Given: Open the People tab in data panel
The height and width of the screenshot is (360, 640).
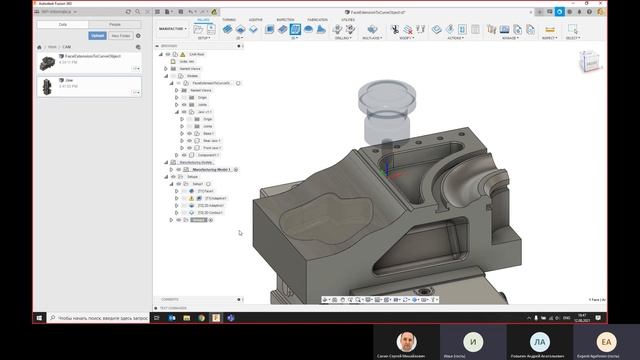Looking at the screenshot, I should (x=115, y=24).
